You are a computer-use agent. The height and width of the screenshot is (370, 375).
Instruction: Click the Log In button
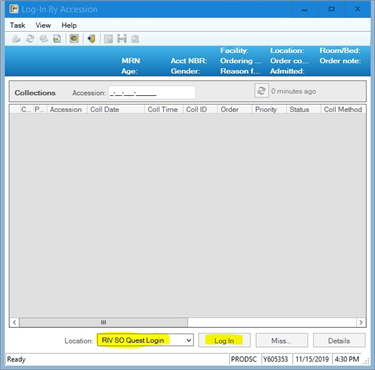224,340
